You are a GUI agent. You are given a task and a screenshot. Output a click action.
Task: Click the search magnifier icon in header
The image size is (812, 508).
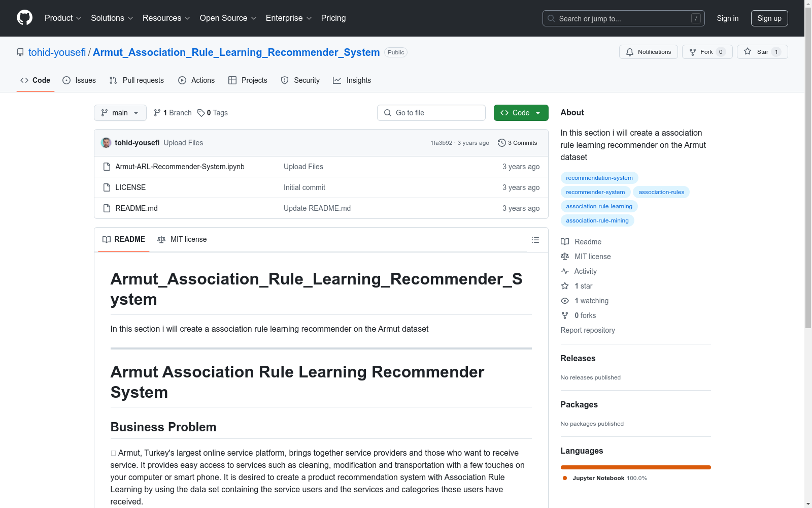tap(551, 18)
